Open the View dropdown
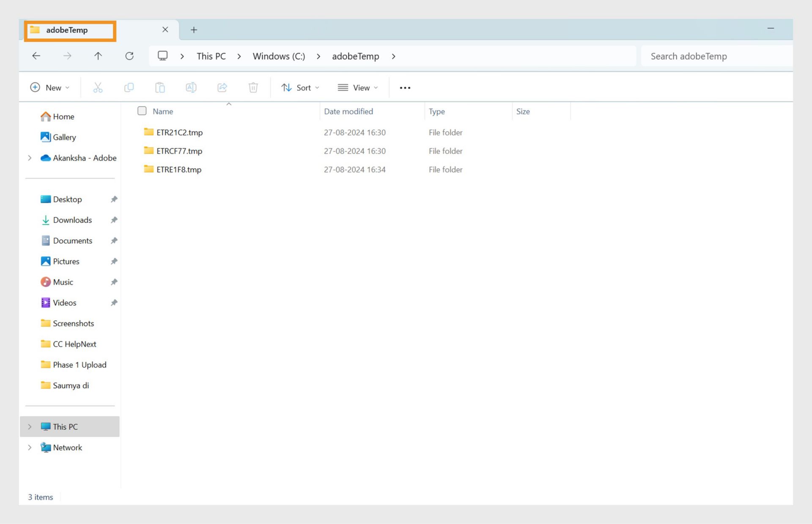 (357, 87)
